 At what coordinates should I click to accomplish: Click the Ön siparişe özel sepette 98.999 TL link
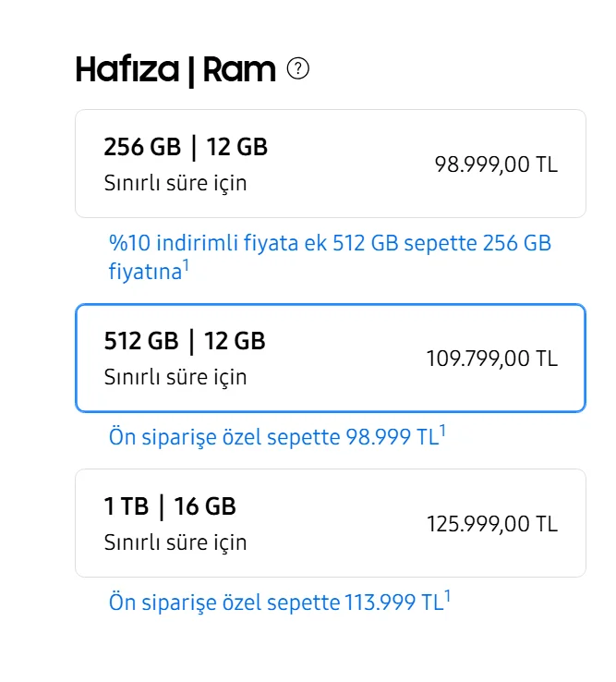[273, 437]
